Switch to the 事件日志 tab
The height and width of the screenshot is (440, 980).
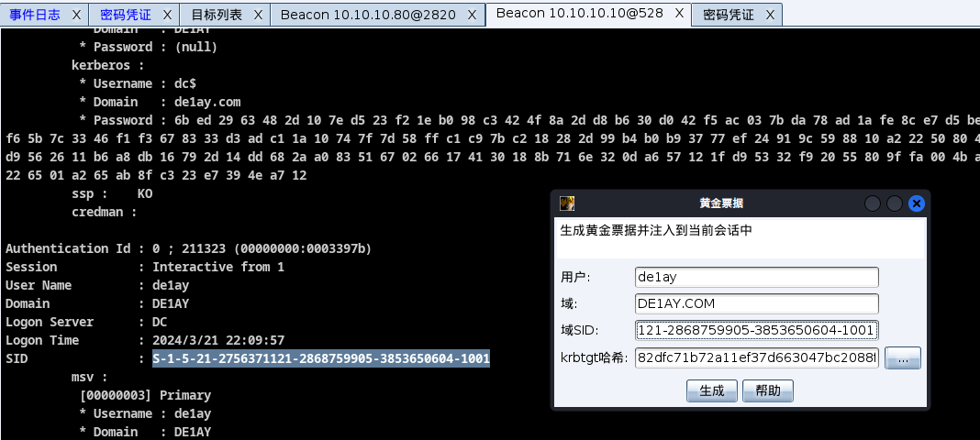[x=35, y=15]
